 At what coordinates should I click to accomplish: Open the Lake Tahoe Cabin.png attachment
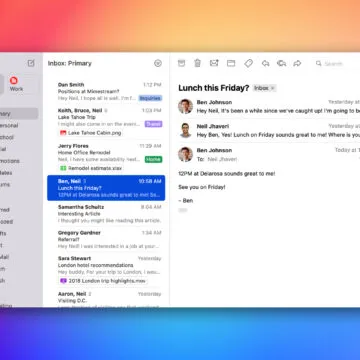coord(91,133)
